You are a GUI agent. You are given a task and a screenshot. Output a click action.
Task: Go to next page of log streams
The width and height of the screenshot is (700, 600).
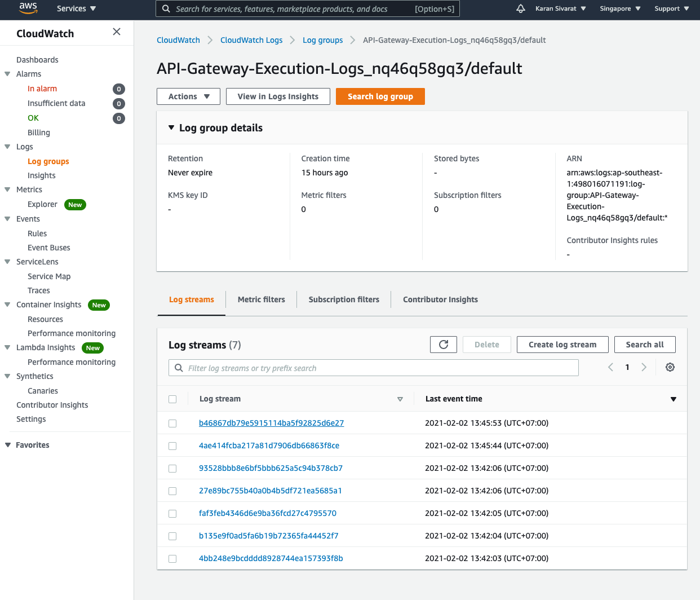644,367
